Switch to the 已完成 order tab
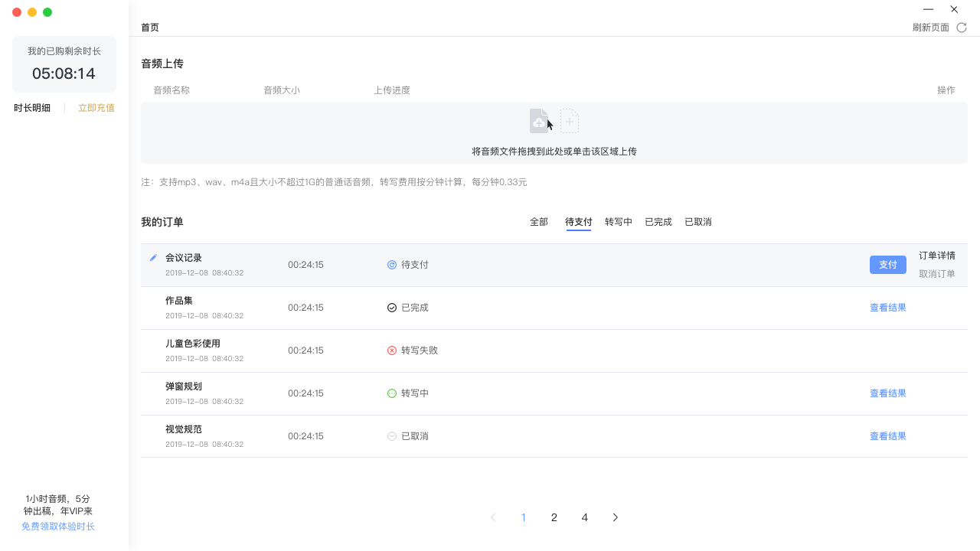The height and width of the screenshot is (551, 980). point(658,221)
